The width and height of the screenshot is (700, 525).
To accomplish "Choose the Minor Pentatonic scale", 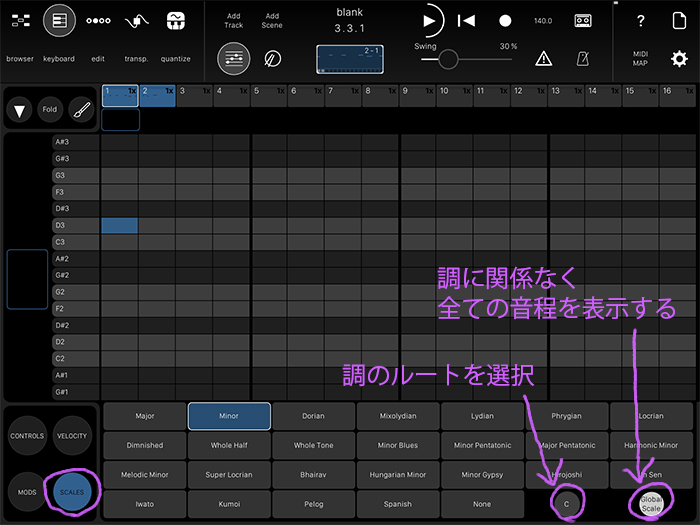I will [x=482, y=446].
